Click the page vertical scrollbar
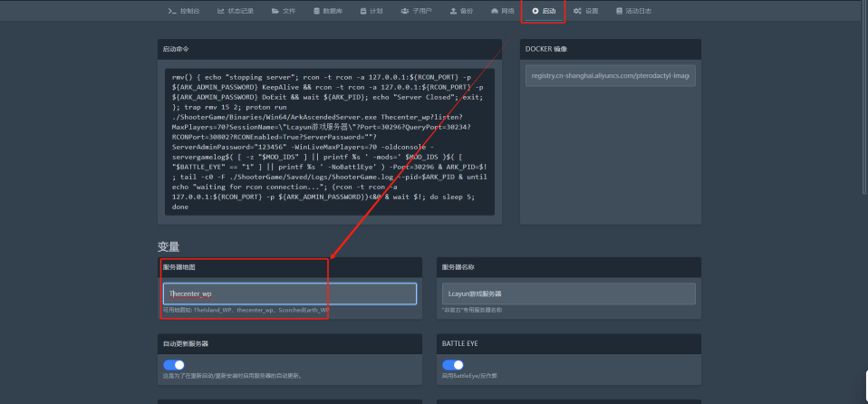868x404 pixels. coord(864,97)
